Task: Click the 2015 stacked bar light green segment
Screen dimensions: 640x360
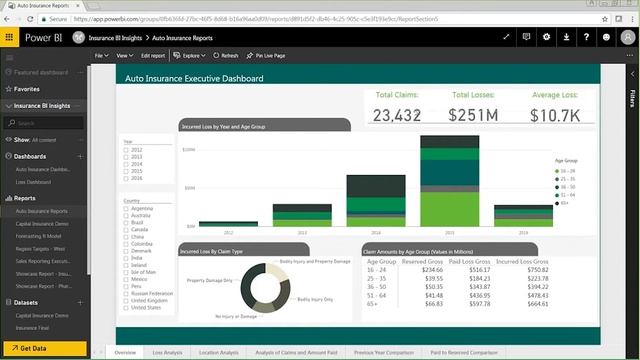Action: (x=449, y=209)
